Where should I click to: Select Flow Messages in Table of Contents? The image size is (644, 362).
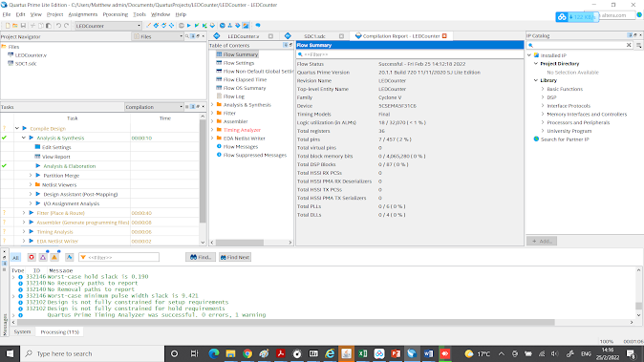241,146
